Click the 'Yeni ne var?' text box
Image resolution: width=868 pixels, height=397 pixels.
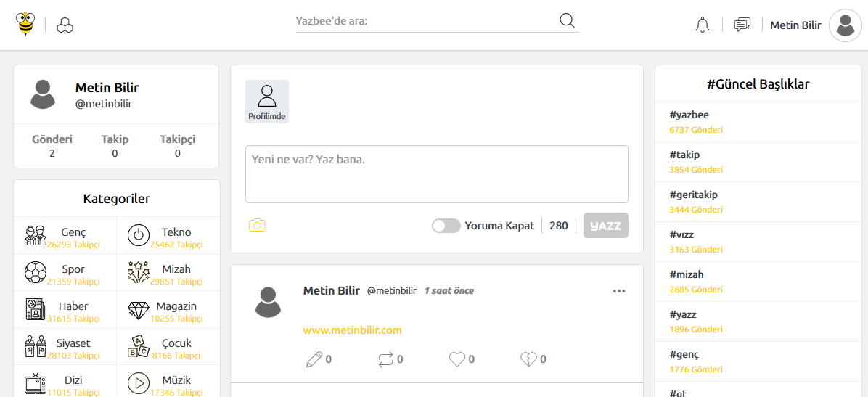(437, 174)
